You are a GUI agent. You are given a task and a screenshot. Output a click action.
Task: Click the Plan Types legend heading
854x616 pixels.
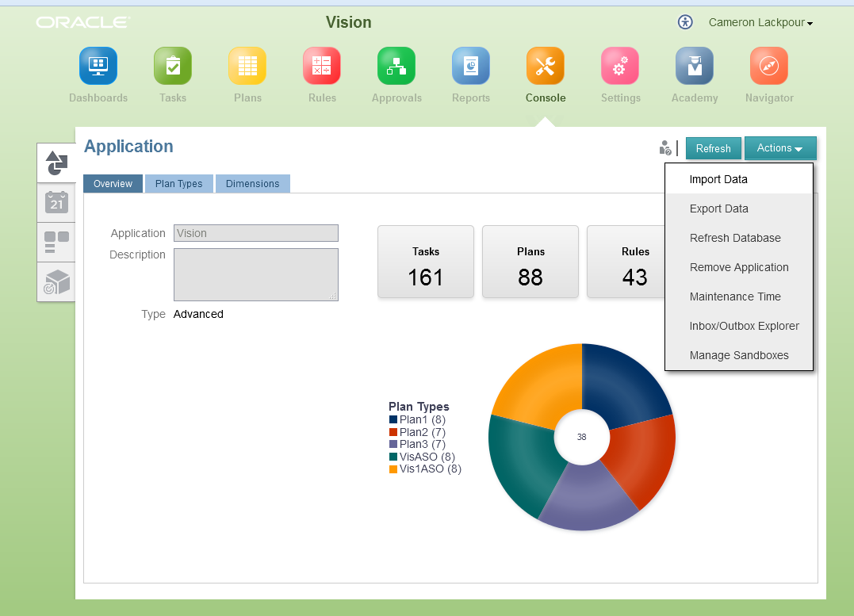coord(419,407)
